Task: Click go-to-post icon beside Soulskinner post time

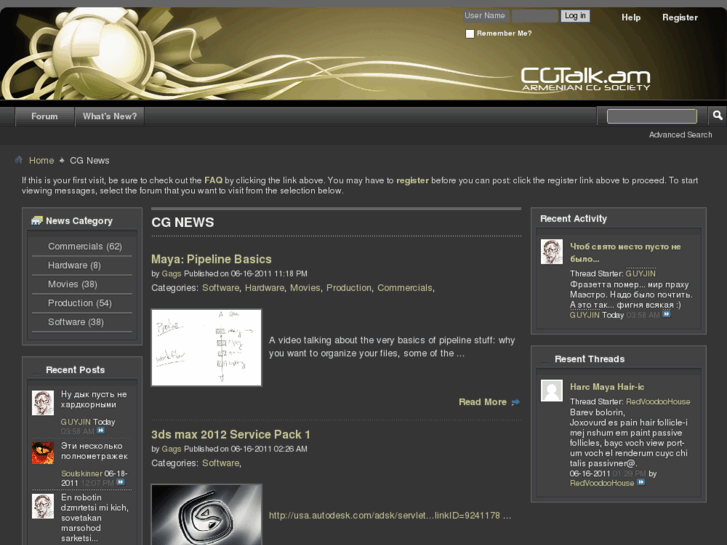Action: [121, 482]
